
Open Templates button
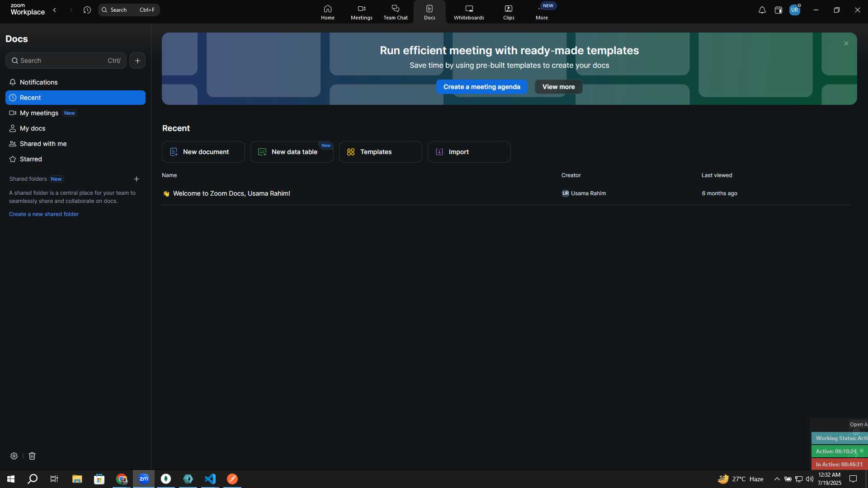[381, 152]
